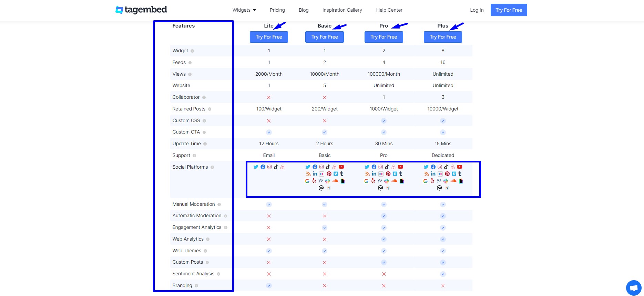Click the Slack icon in the Pro column
The height and width of the screenshot is (296, 644).
pyautogui.click(x=387, y=181)
